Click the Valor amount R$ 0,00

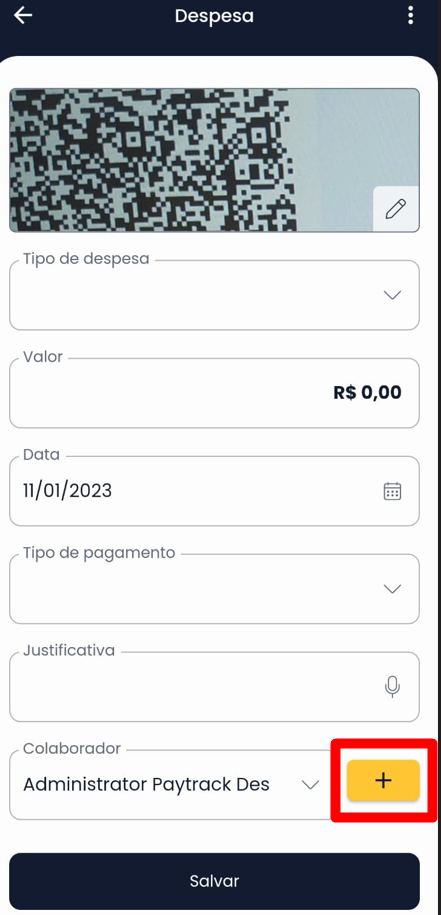click(x=367, y=392)
